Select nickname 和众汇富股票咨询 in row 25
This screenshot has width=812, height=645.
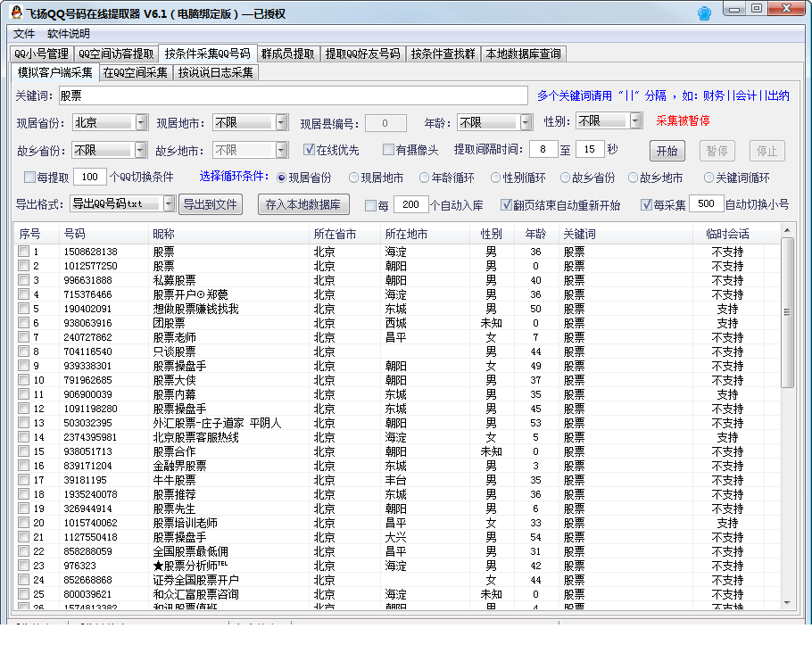point(195,594)
